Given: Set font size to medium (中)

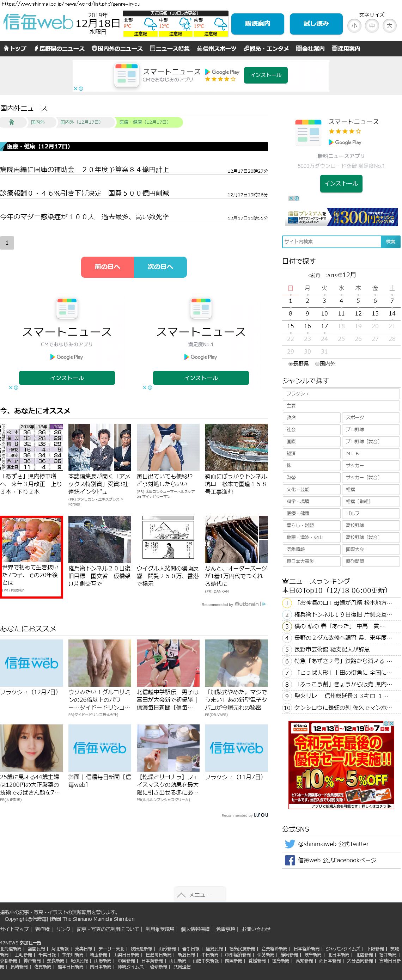Looking at the screenshot, I should 372,26.
